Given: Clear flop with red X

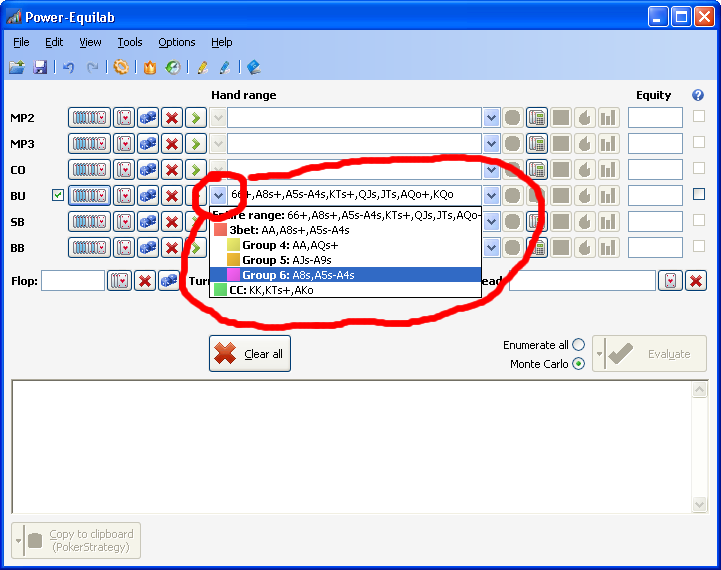Looking at the screenshot, I should click(x=145, y=280).
